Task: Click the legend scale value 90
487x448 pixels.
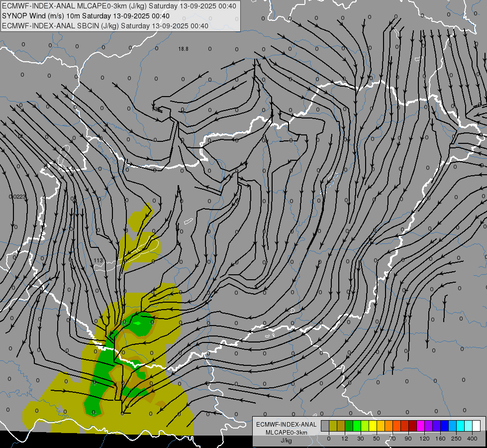Action: (408, 439)
